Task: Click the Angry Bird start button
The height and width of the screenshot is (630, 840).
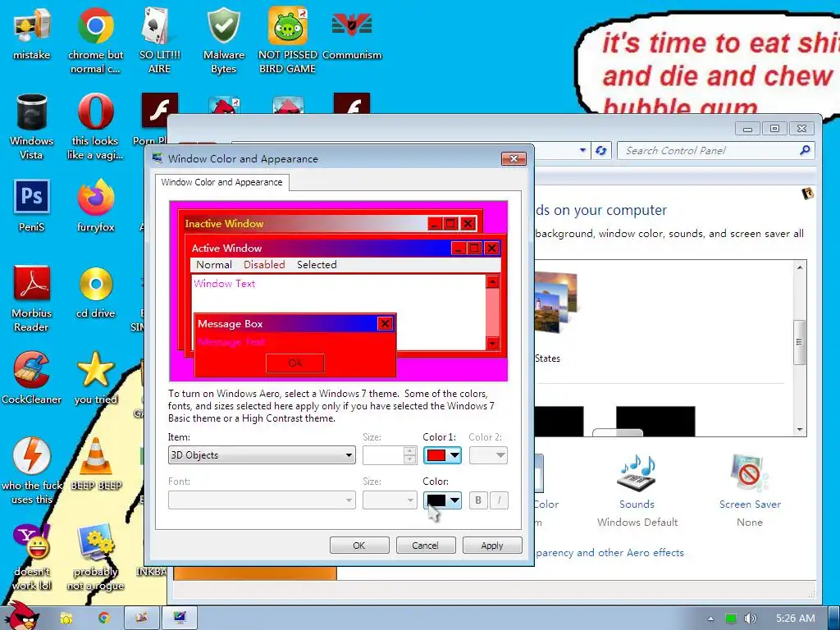Action: 21,615
